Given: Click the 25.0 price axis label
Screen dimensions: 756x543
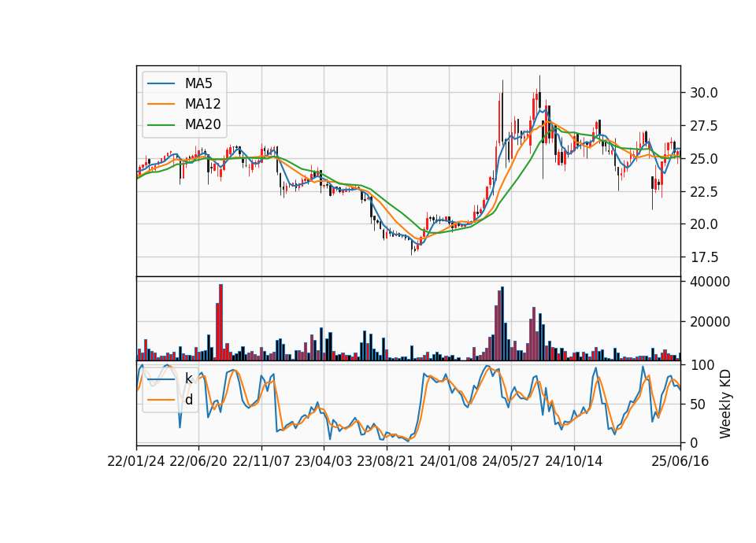Looking at the screenshot, I should click(704, 159).
